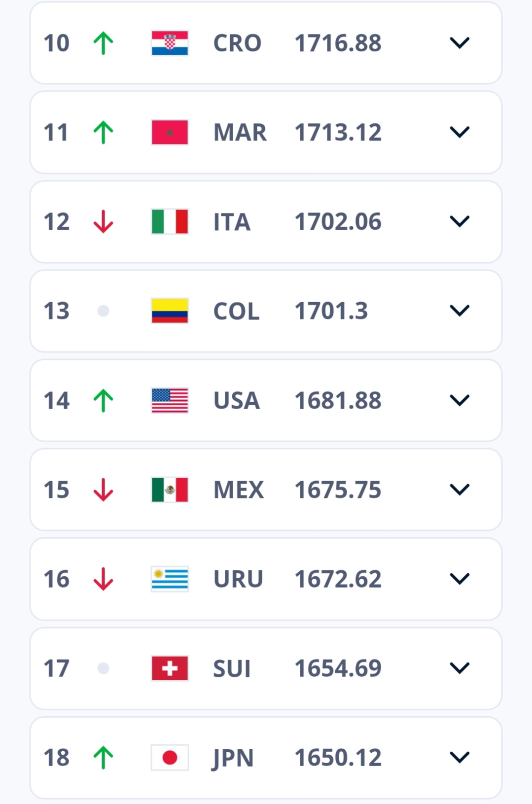Expand the USA ranking details chevron
This screenshot has width=532, height=804.
(460, 400)
